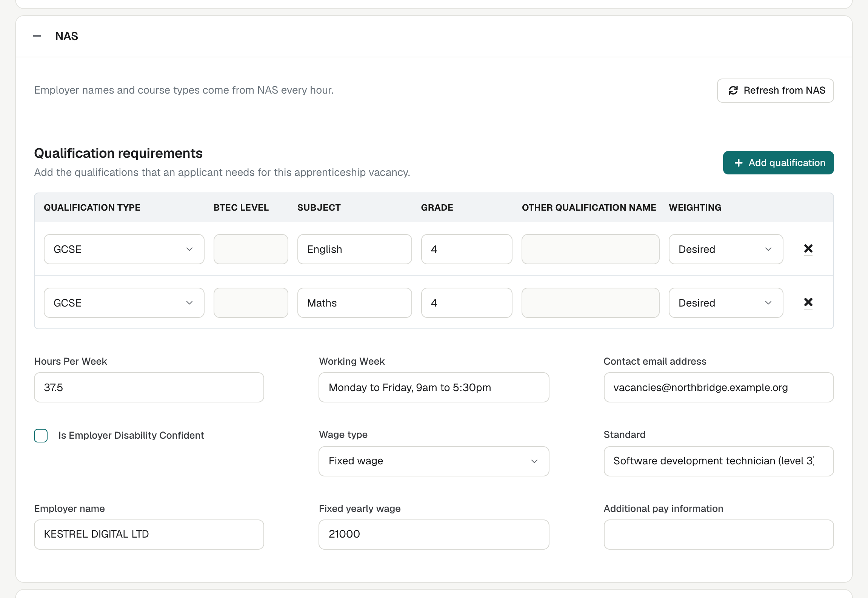
Task: Click Add qualification button
Action: pos(778,163)
